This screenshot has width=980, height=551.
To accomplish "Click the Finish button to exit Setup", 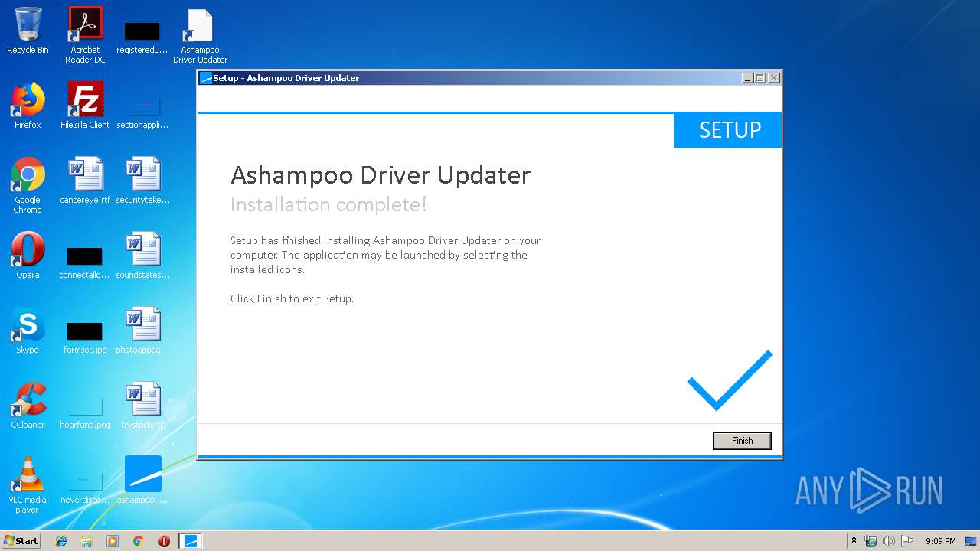I will [742, 441].
